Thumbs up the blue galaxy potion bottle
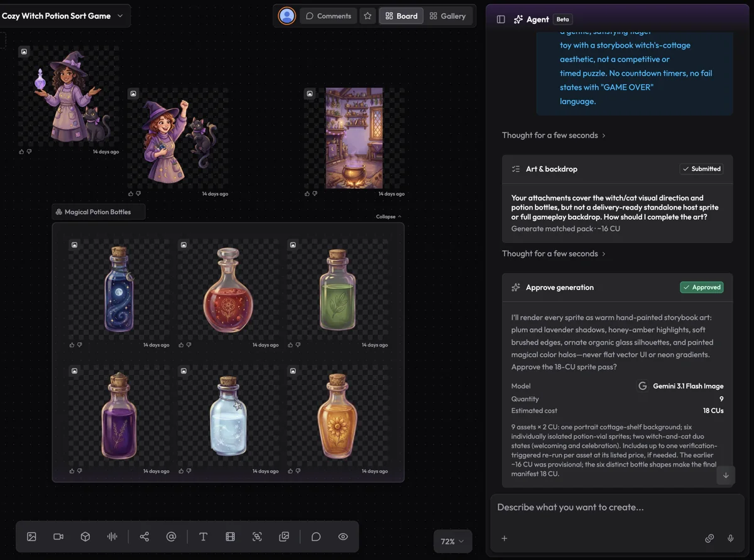This screenshot has height=560, width=754. click(72, 345)
